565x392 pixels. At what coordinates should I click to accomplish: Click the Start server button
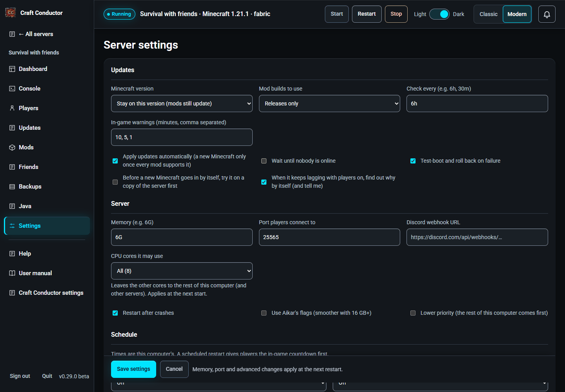[x=337, y=14]
